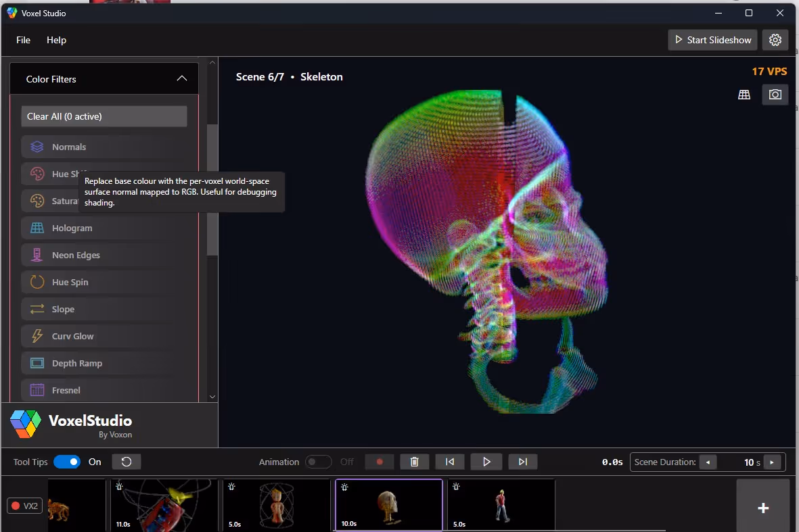Start the slideshow
799x532 pixels.
(712, 40)
